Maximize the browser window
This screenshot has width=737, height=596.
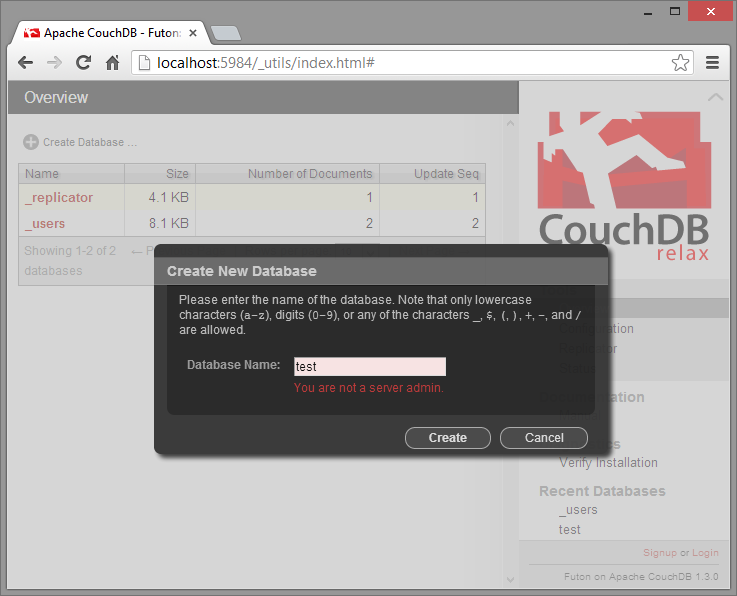(675, 11)
